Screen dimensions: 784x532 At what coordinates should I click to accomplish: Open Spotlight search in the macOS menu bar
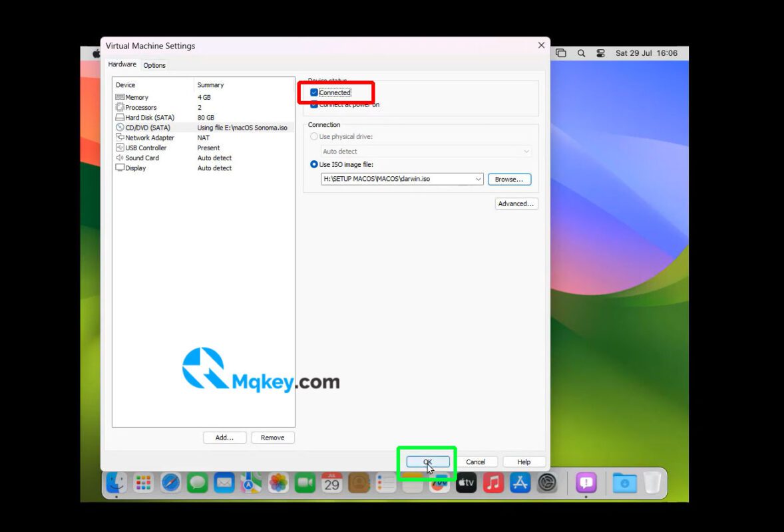[581, 53]
